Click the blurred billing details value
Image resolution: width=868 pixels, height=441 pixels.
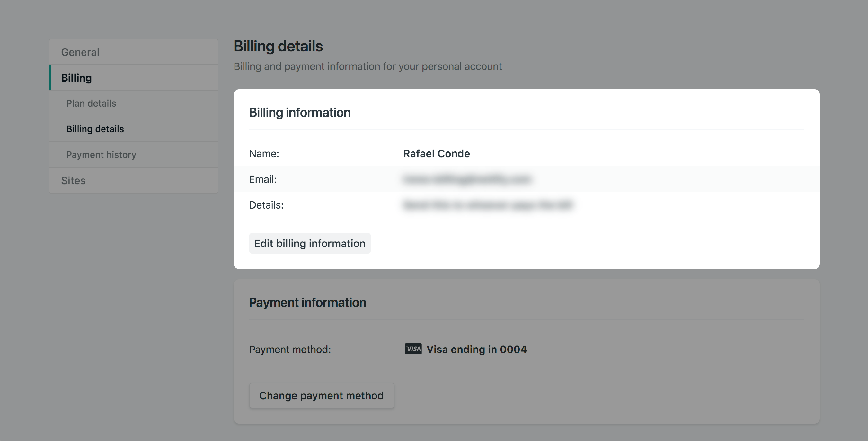(x=488, y=205)
